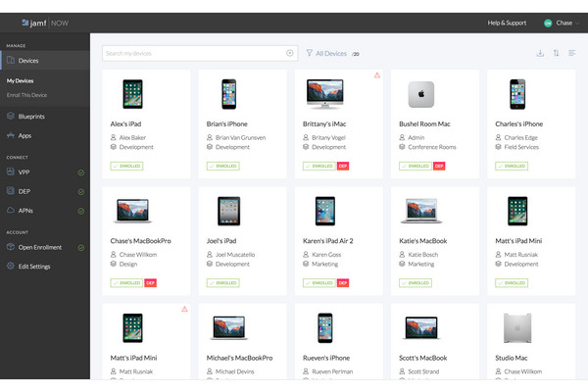Click the DEP badge on Brittany's iMac

point(343,166)
